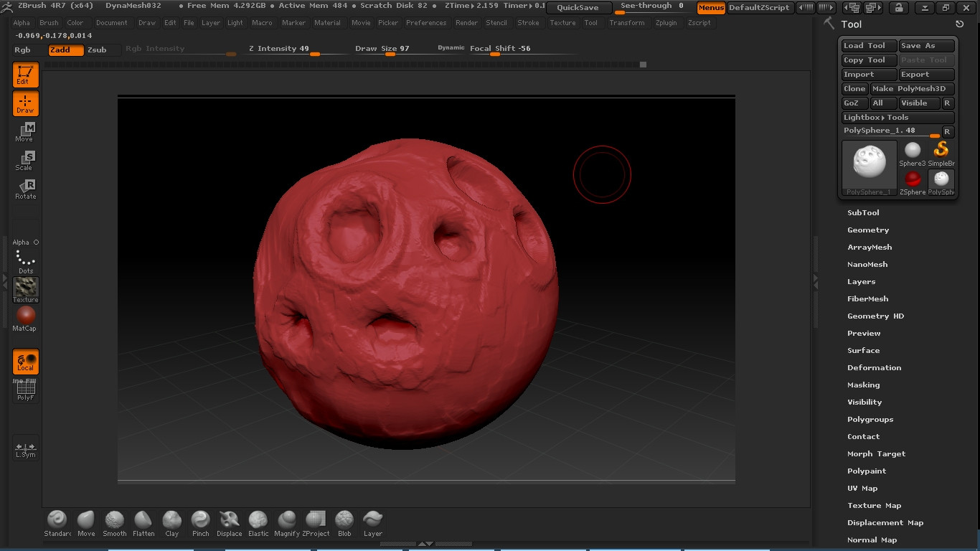Expand the SubTool sub-palette
Screen dimensions: 980x551
(x=863, y=213)
